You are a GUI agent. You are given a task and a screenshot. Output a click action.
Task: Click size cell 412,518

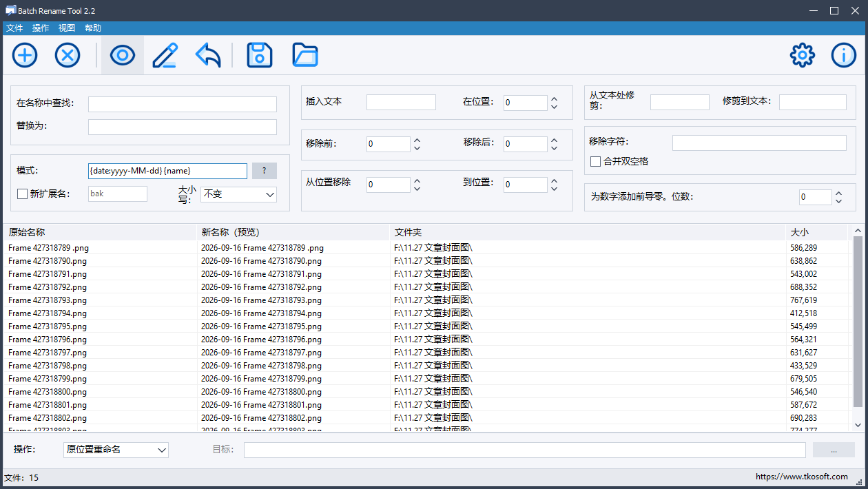click(804, 313)
